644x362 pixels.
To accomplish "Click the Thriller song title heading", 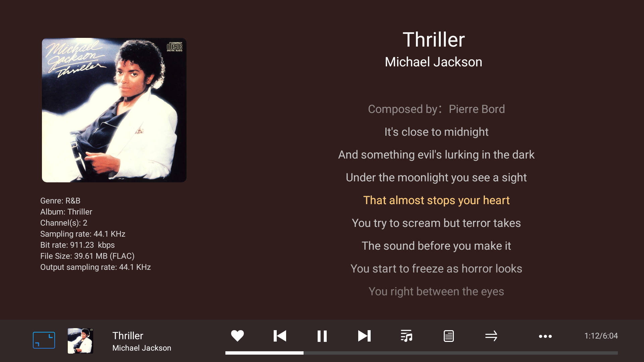I will [x=434, y=40].
